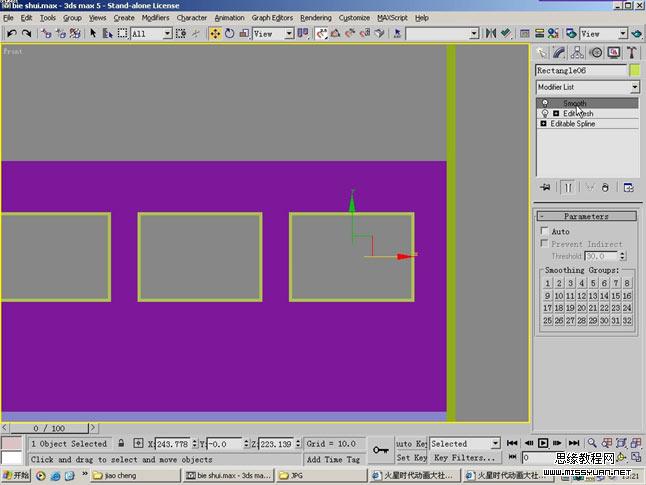
Task: Open the Create panel tab
Action: [542, 53]
